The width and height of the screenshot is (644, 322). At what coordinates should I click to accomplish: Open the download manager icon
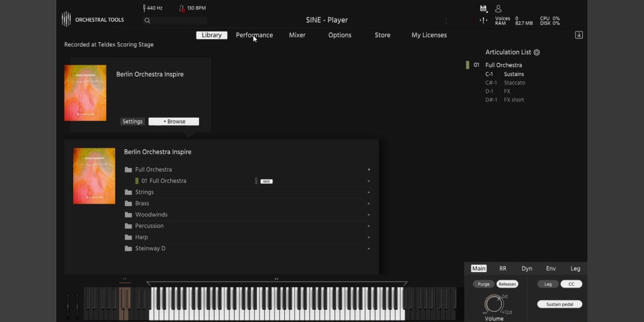[x=579, y=35]
